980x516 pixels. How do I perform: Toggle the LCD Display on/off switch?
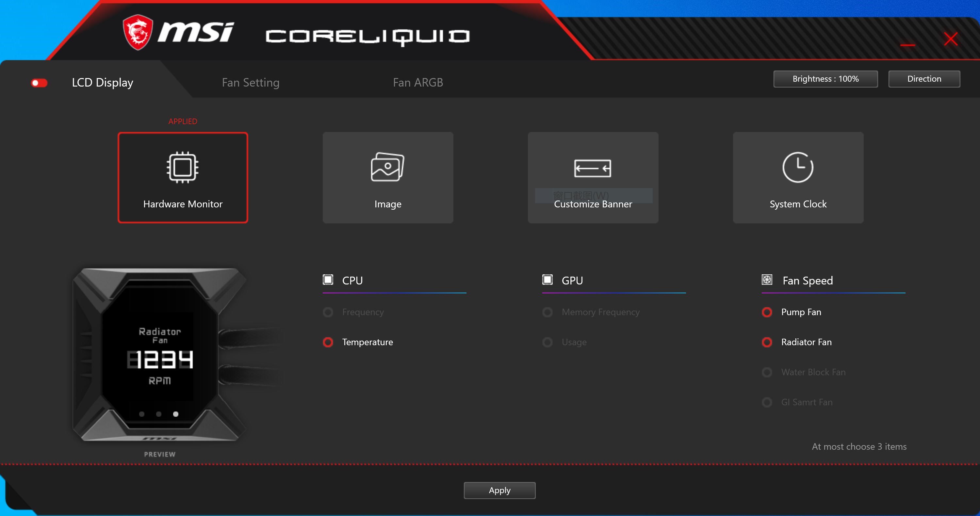pyautogui.click(x=39, y=83)
